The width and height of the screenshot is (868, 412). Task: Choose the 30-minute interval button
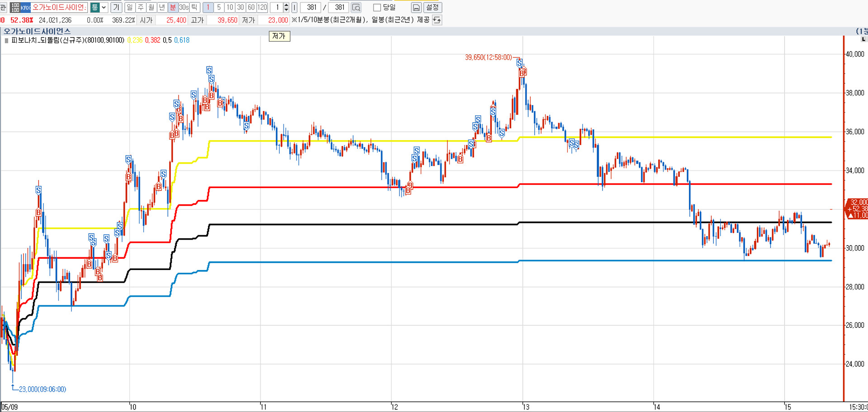click(241, 7)
